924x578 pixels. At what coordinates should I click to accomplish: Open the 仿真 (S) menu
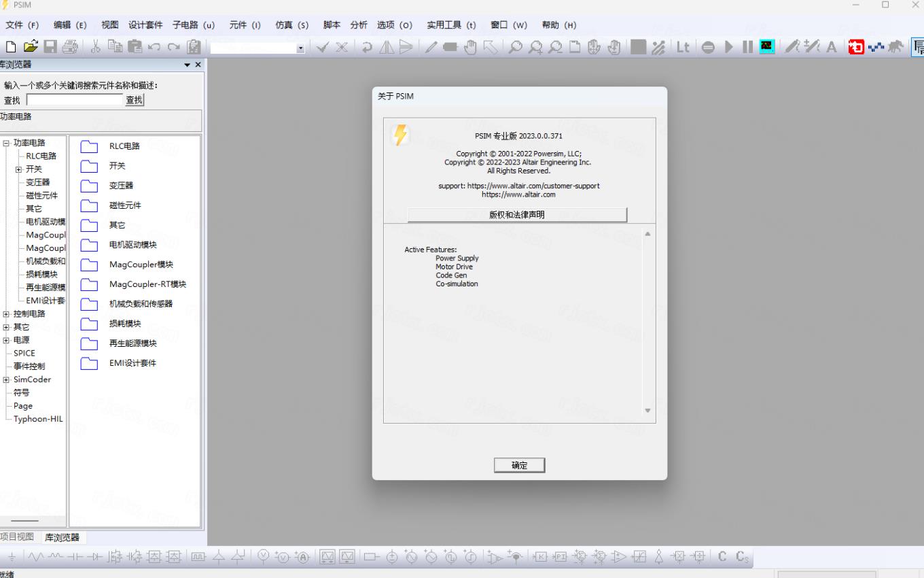click(x=291, y=25)
